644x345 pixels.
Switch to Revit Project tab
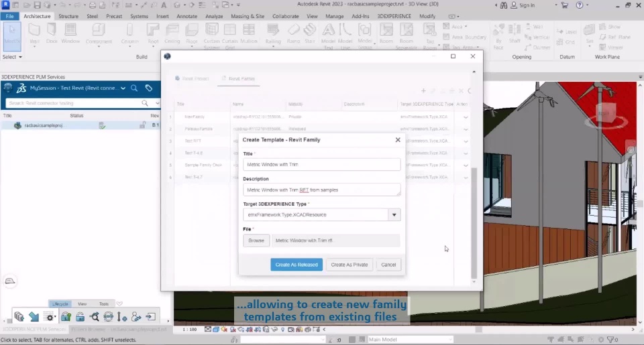[x=192, y=79]
